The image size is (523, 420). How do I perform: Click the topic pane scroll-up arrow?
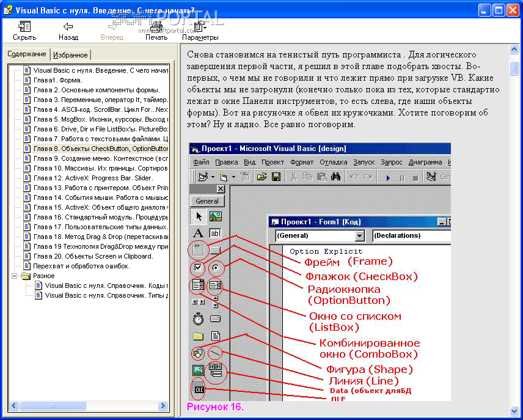point(514,50)
